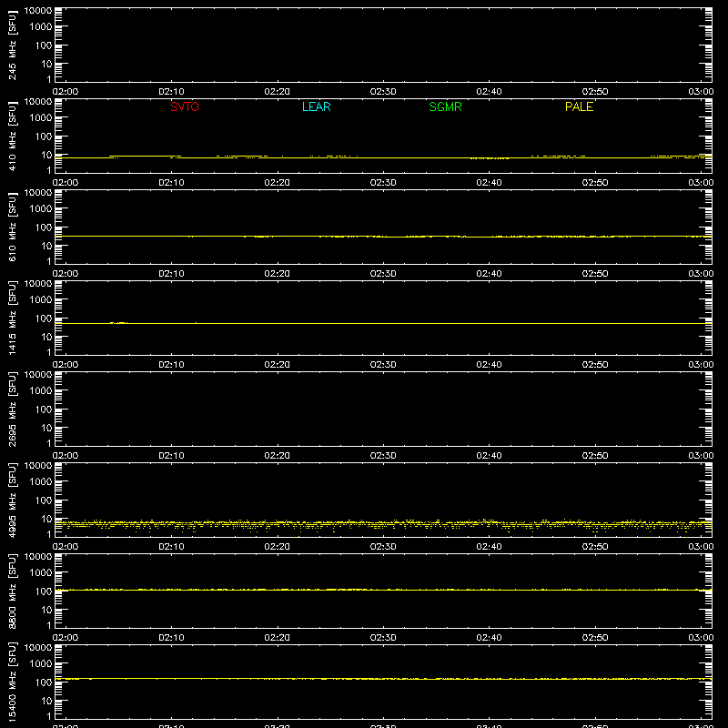The height and width of the screenshot is (728, 728).
Task: Click the yellow 1415 MHz flux trace
Action: pyautogui.click(x=383, y=323)
